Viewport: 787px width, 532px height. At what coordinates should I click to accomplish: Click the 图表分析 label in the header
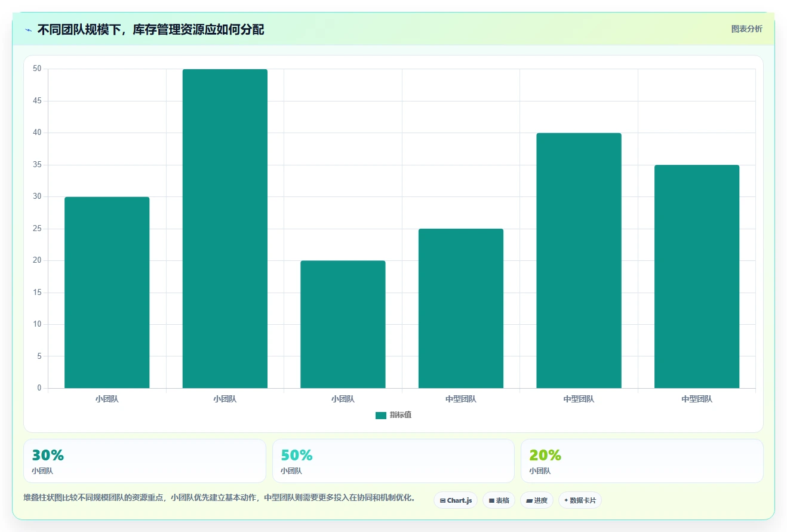[746, 29]
